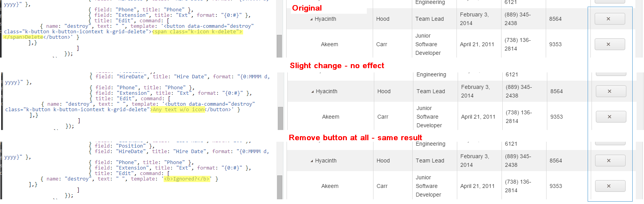Click the highlighted k-icon k-delete span code
This screenshot has width=644, height=204.
tap(197, 32)
